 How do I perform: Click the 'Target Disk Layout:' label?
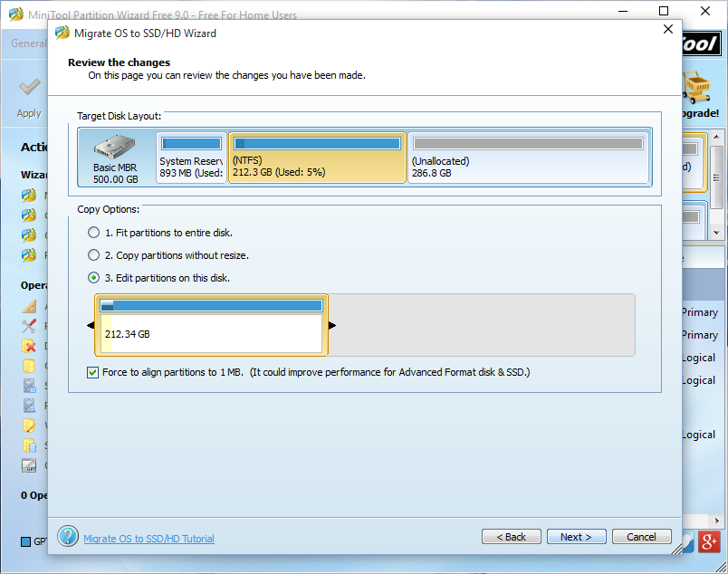(119, 116)
